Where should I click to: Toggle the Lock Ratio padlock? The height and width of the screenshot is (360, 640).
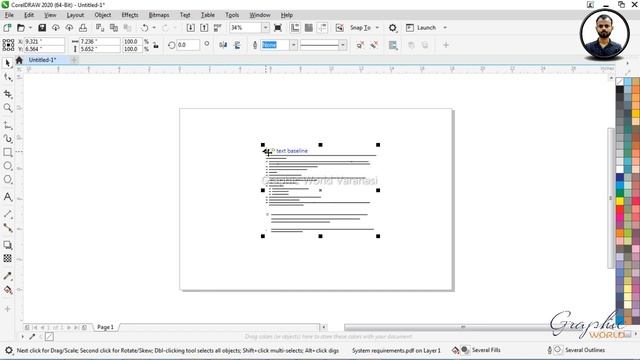[x=156, y=45]
